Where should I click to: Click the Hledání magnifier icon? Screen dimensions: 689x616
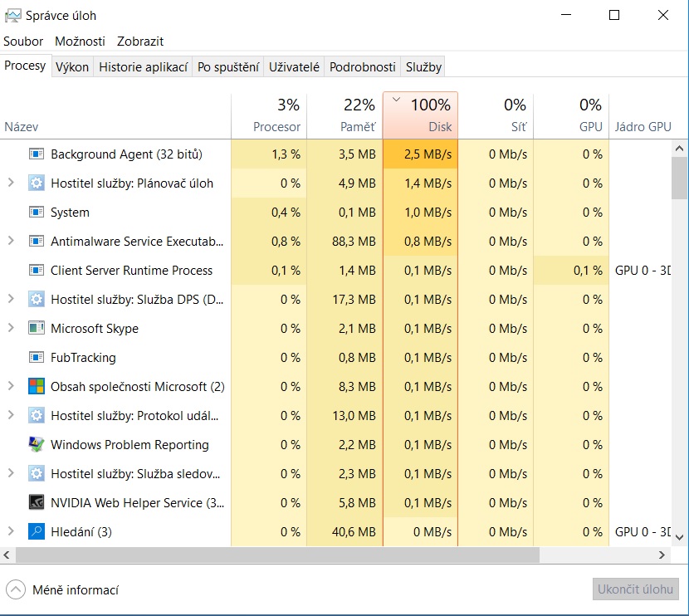[37, 532]
